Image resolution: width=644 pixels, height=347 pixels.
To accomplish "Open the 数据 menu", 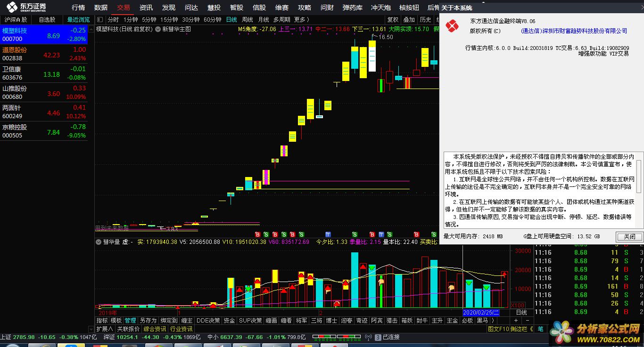I will tap(101, 7).
